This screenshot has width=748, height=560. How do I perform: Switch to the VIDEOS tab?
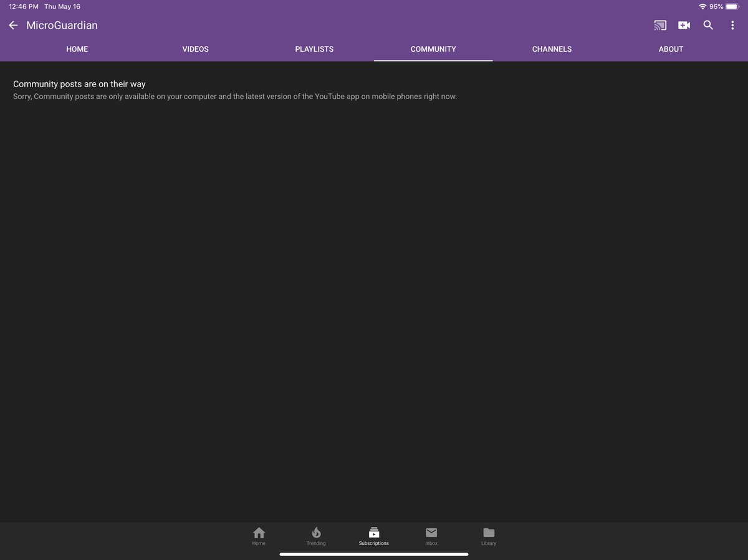(x=196, y=49)
